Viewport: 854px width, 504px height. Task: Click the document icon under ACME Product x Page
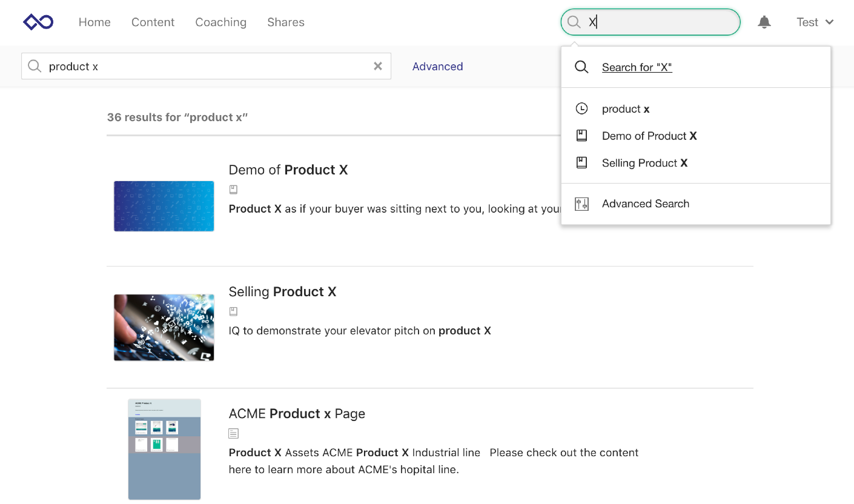point(233,433)
